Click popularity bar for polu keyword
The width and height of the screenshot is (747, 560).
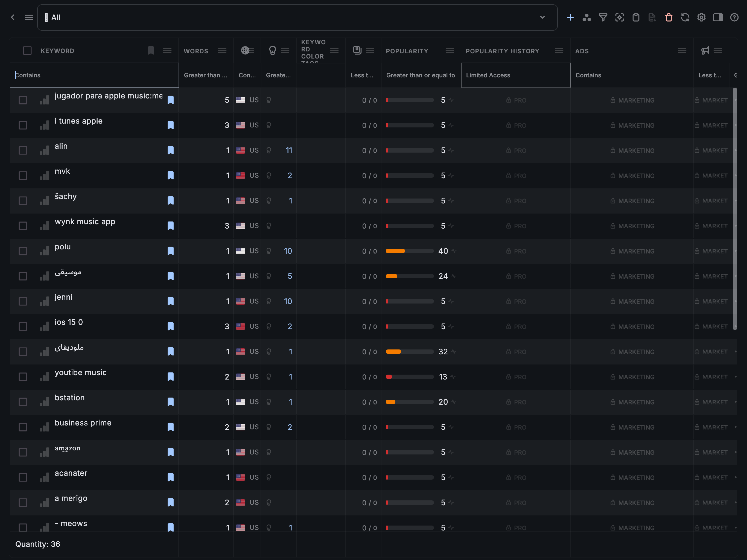pos(409,251)
